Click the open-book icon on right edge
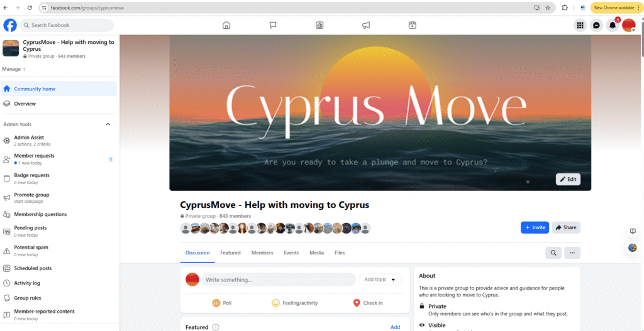This screenshot has height=331, width=644. 633,231
